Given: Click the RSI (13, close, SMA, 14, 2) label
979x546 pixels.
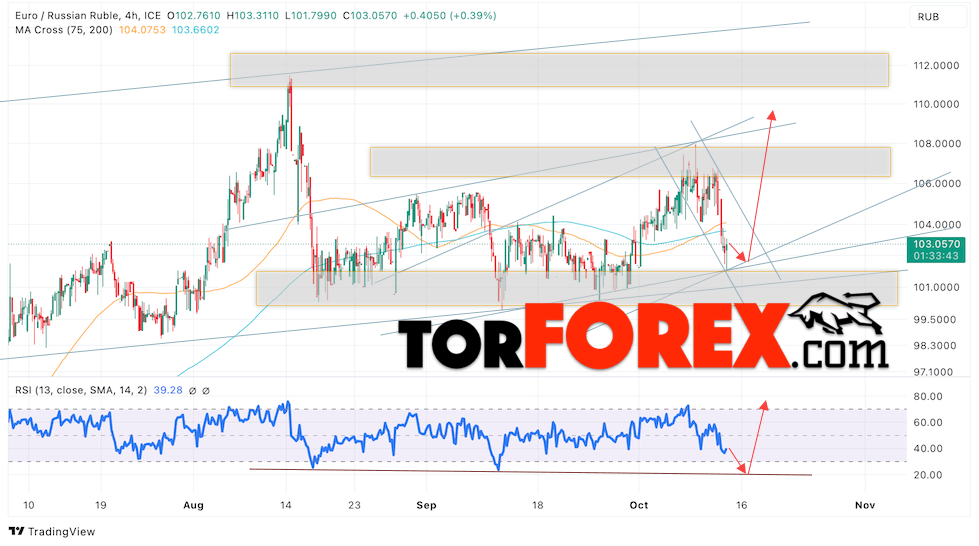Looking at the screenshot, I should point(81,390).
